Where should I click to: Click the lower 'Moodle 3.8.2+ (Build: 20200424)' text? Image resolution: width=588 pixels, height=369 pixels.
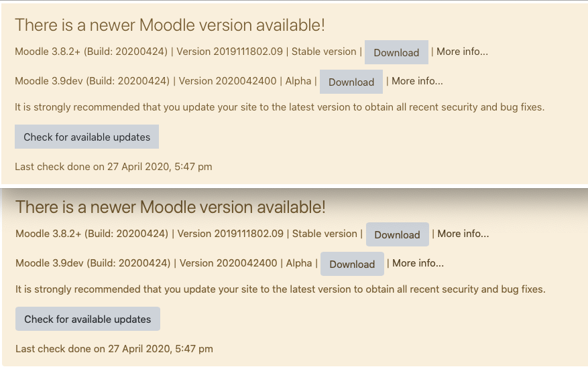point(92,234)
